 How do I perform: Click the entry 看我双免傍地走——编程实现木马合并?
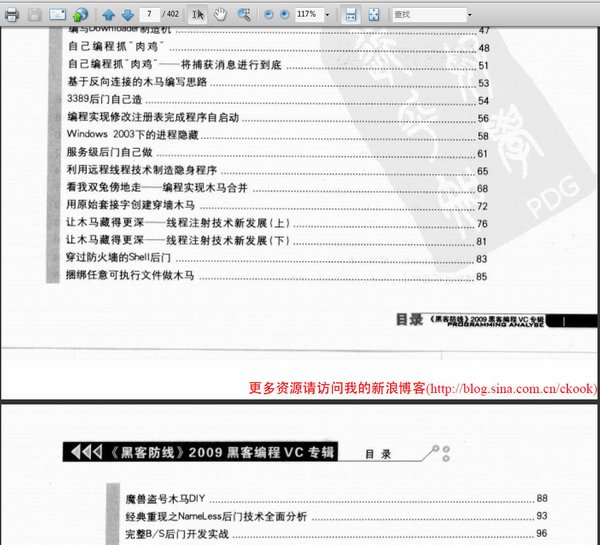(157, 188)
